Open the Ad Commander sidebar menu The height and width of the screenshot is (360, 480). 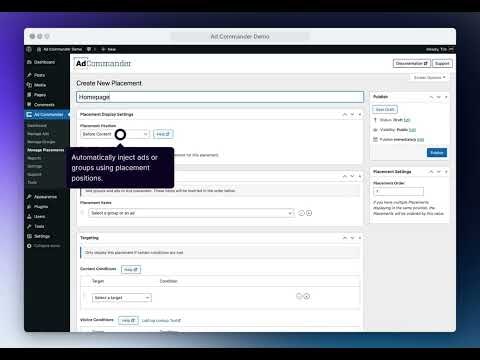pos(48,115)
